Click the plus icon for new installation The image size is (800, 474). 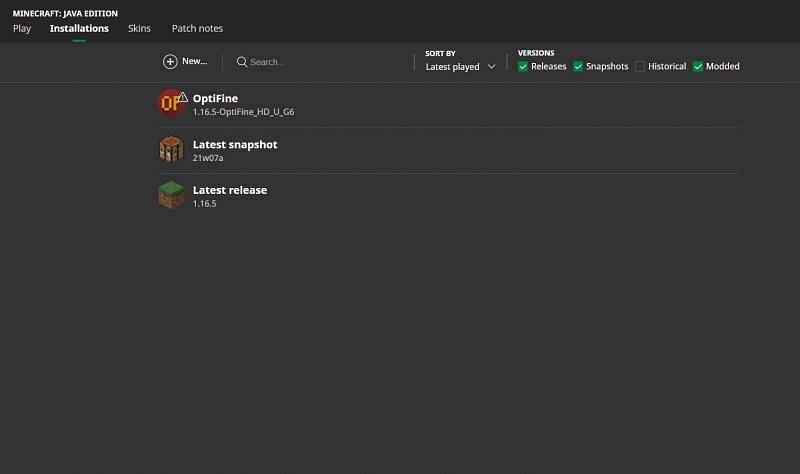tap(170, 61)
